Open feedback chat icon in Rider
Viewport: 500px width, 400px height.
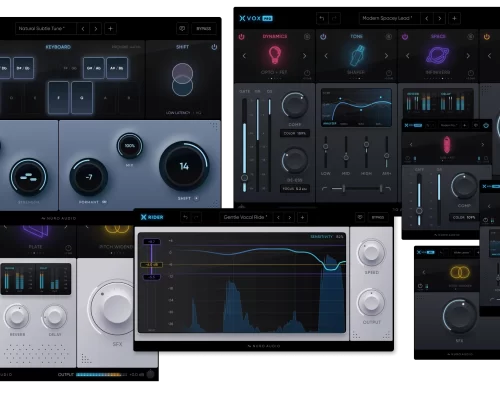(360, 217)
